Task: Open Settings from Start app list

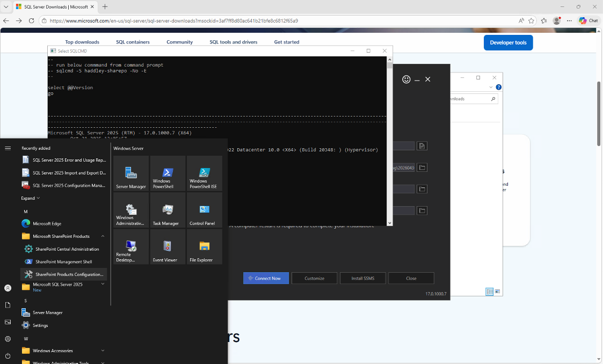Action: [64, 325]
